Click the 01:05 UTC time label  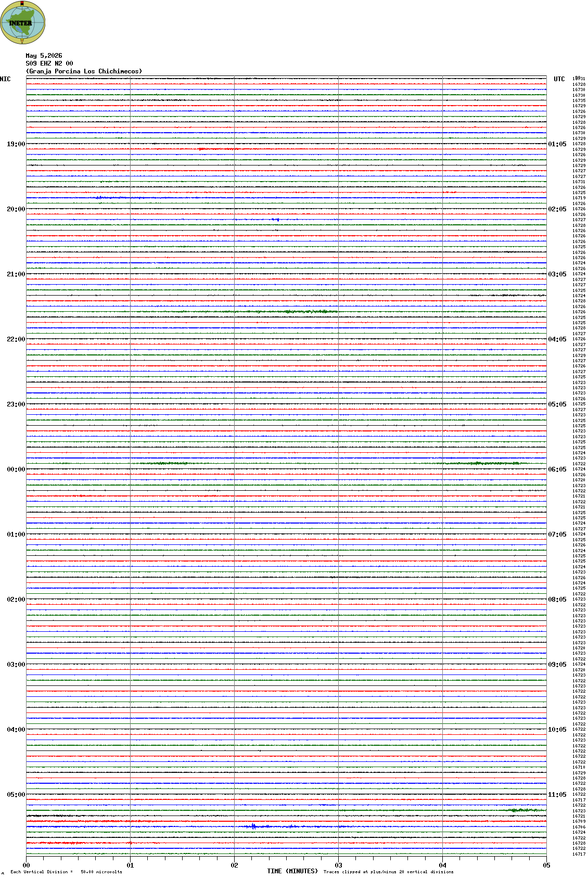(x=557, y=144)
